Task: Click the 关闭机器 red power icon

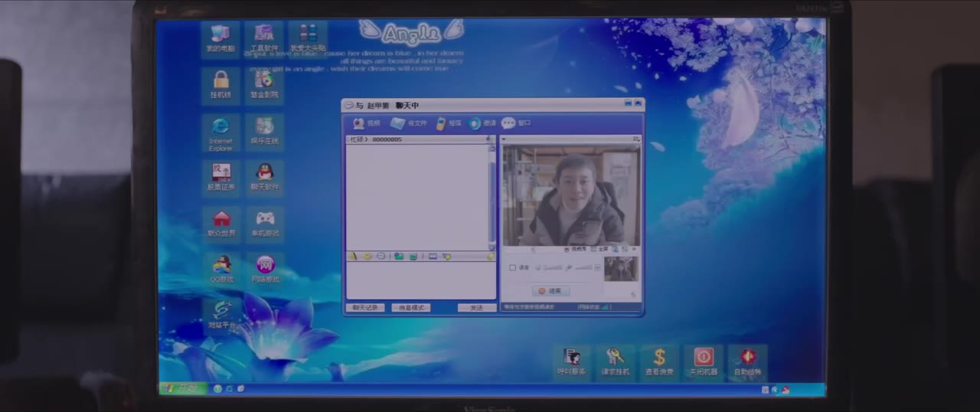Action: click(x=703, y=362)
